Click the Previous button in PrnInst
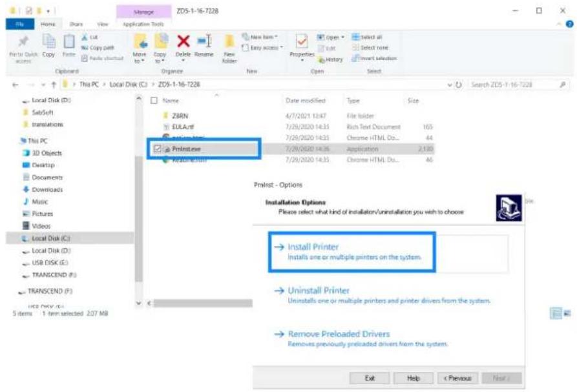This screenshot has width=577, height=392. 457,378
